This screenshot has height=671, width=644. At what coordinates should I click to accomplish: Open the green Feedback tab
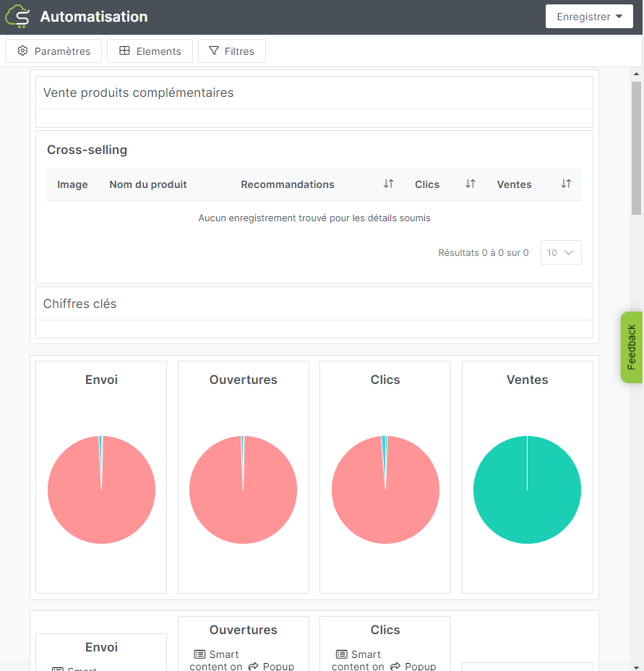[632, 347]
